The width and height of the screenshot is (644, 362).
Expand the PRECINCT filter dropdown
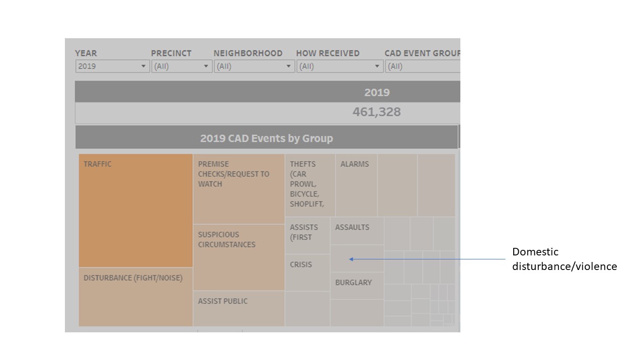[x=182, y=66]
